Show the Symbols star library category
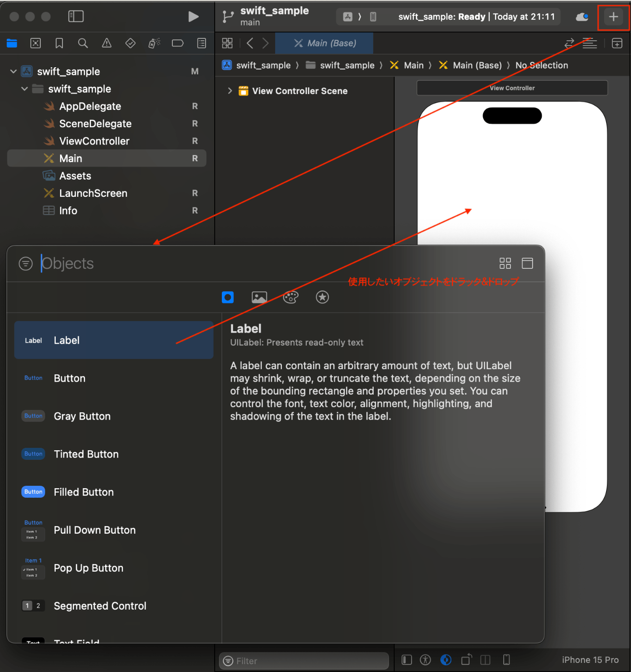The width and height of the screenshot is (631, 672). click(x=322, y=297)
